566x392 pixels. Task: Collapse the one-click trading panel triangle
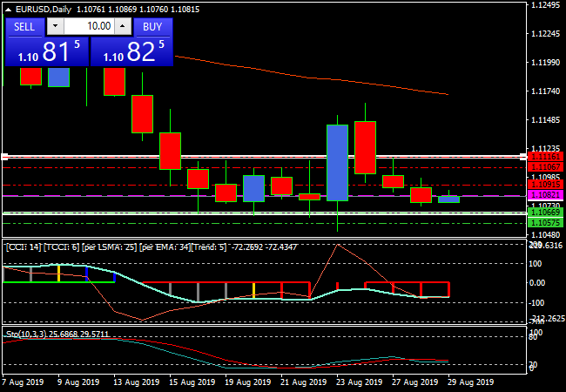pos(8,10)
